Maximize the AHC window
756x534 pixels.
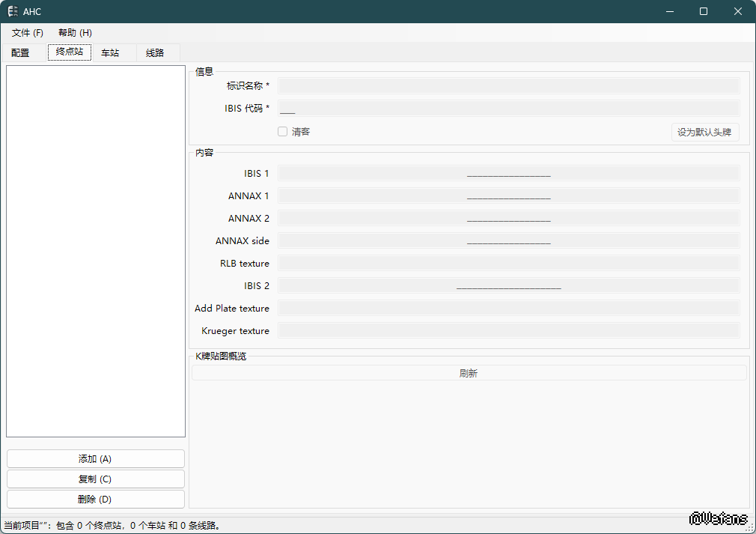tap(704, 11)
